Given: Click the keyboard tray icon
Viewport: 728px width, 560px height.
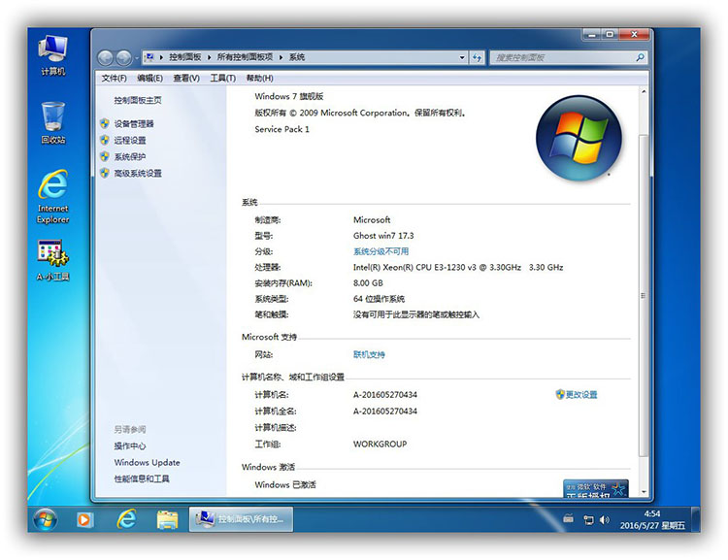Looking at the screenshot, I should [x=568, y=519].
